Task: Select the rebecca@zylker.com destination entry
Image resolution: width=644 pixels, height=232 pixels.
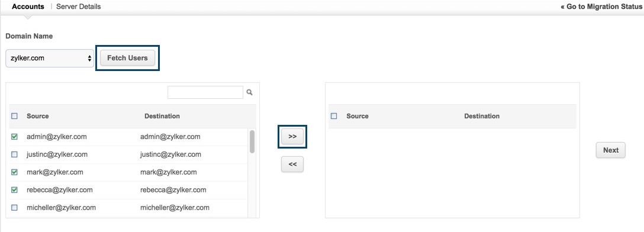Action: pos(173,190)
